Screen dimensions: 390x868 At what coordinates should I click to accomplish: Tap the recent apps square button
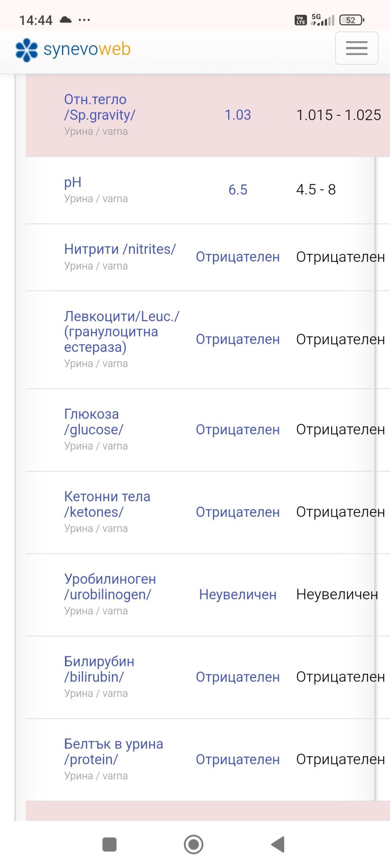point(110,844)
